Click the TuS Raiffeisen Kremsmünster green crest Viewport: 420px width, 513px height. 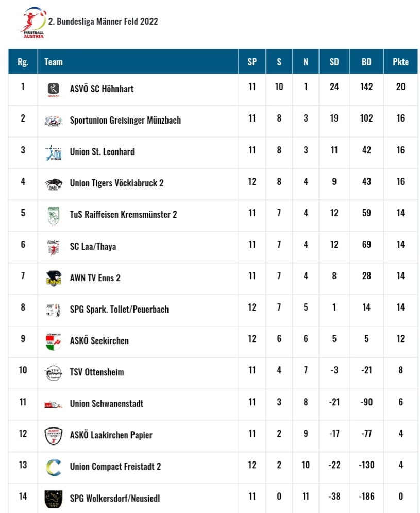54,216
